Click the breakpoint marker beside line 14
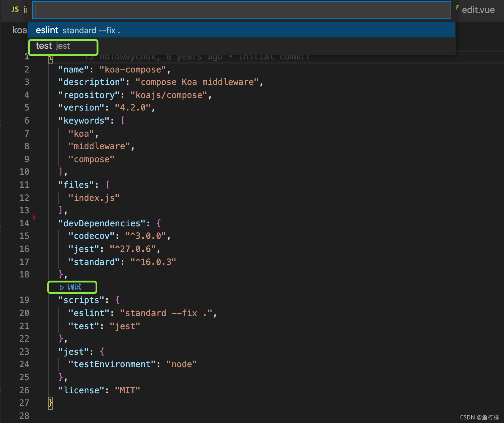 coord(34,217)
